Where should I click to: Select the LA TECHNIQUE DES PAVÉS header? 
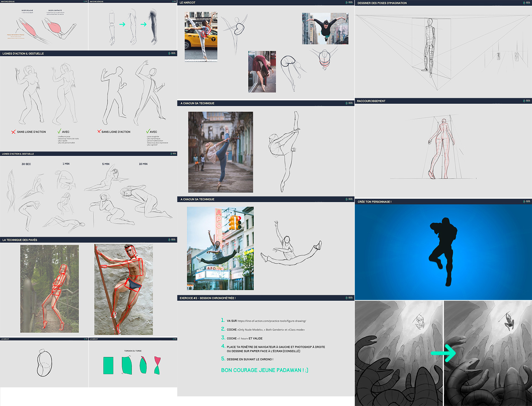coord(20,240)
